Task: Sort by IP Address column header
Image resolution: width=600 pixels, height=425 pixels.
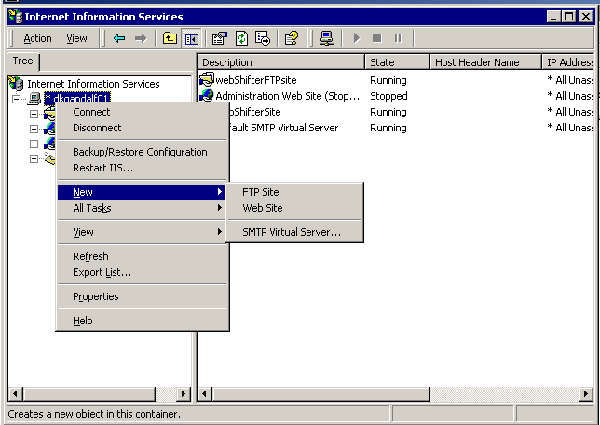Action: [x=567, y=62]
